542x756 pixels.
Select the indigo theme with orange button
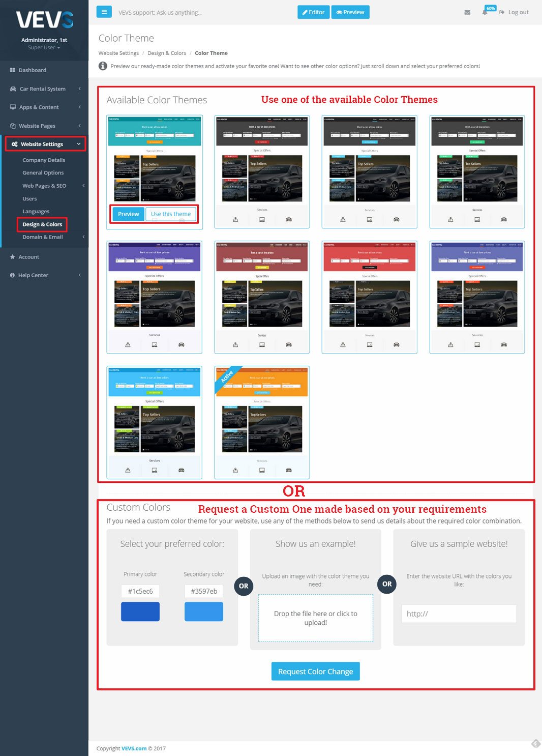pyautogui.click(x=477, y=297)
